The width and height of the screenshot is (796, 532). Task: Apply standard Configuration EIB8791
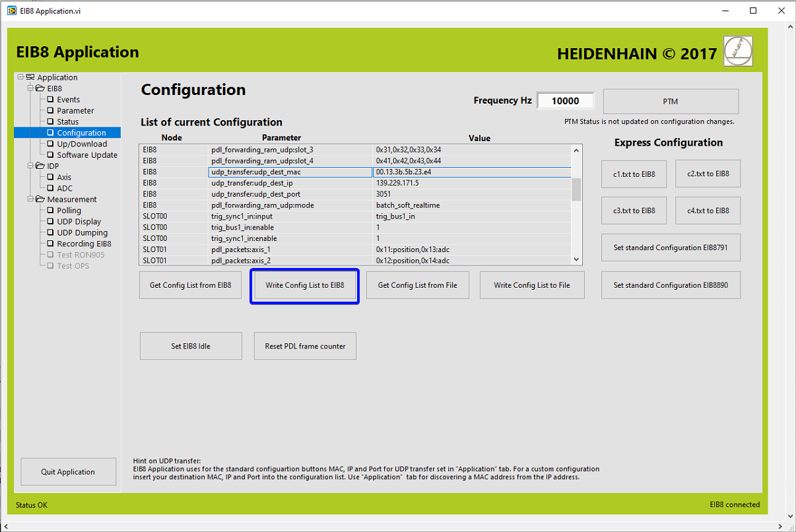click(671, 248)
